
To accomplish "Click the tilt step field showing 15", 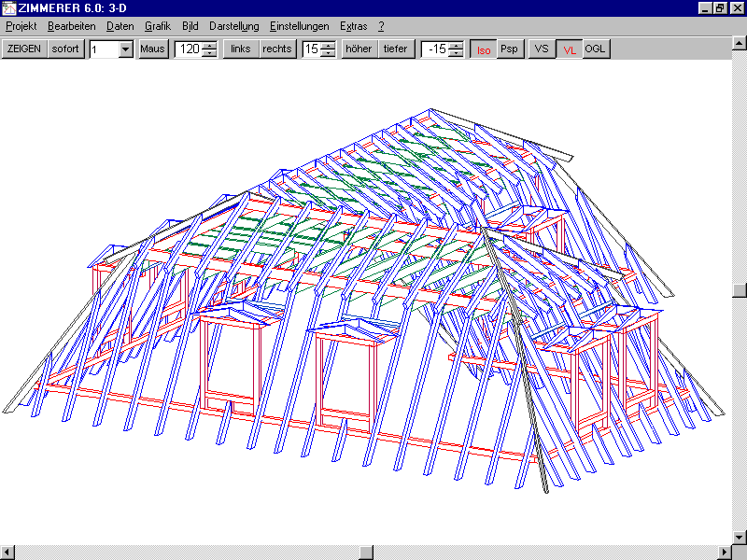I will (x=311, y=49).
